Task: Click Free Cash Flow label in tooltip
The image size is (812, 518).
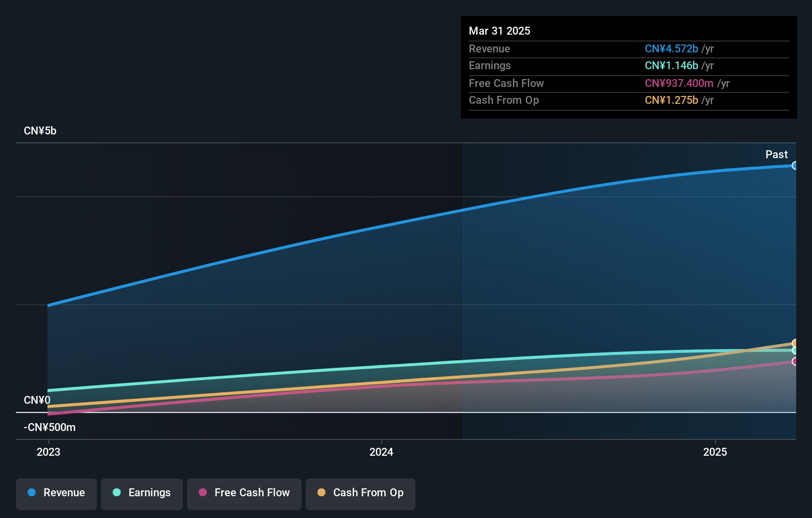Action: [x=506, y=83]
